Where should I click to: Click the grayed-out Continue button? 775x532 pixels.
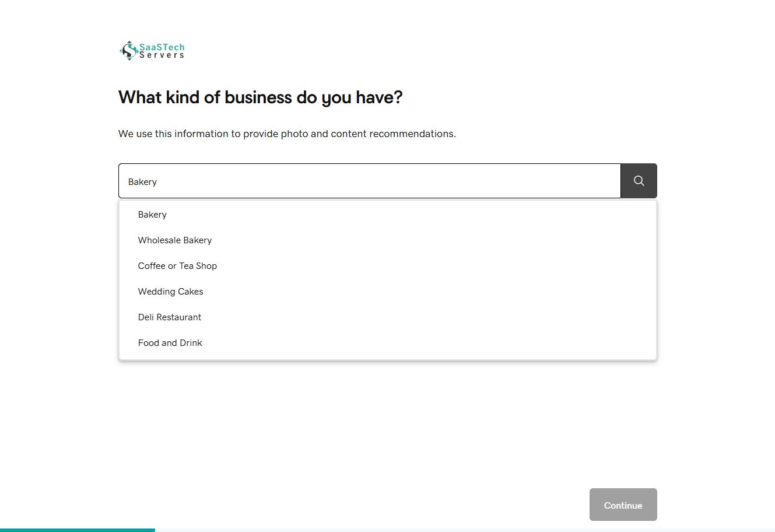tap(623, 505)
